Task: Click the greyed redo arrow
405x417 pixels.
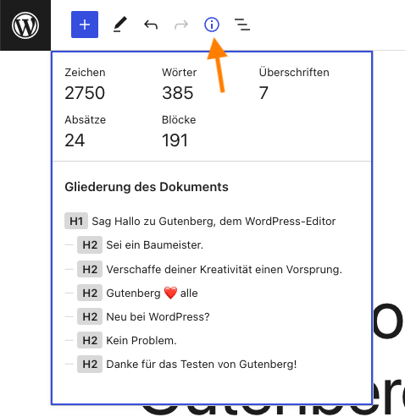Action: (x=181, y=25)
